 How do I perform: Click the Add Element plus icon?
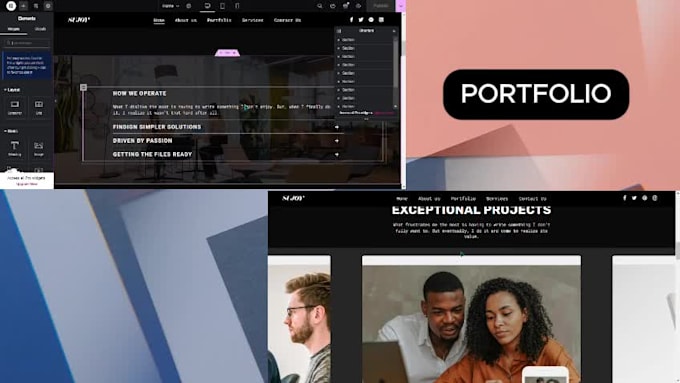pyautogui.click(x=23, y=6)
